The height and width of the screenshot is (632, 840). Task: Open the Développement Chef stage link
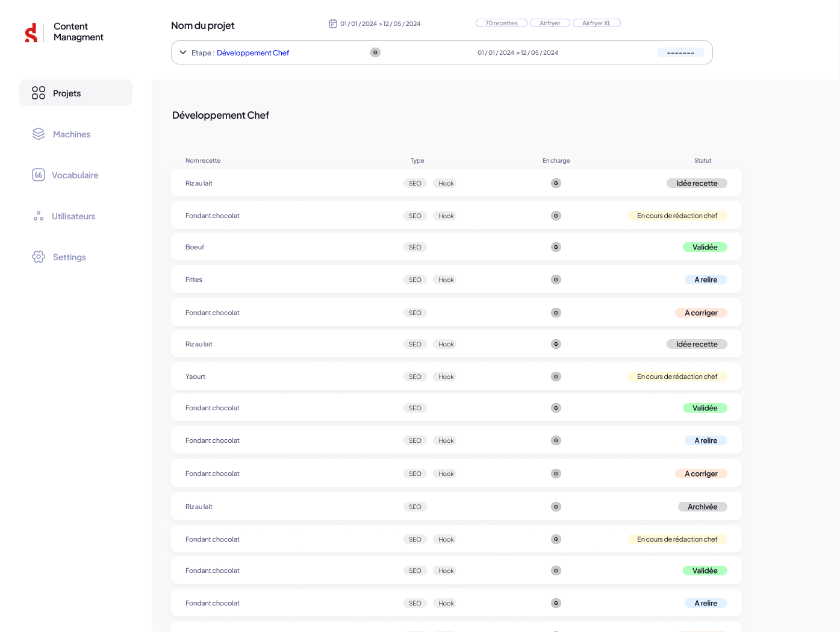tap(253, 53)
